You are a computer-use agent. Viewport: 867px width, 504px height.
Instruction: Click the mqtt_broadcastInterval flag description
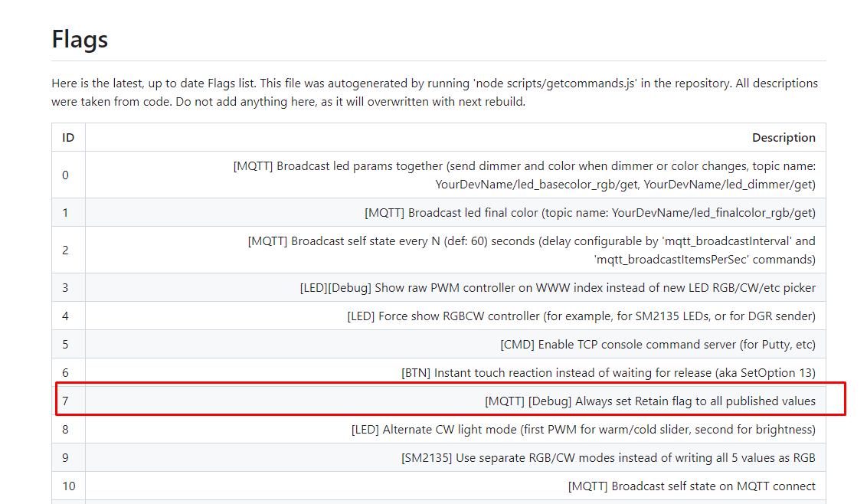click(x=532, y=250)
